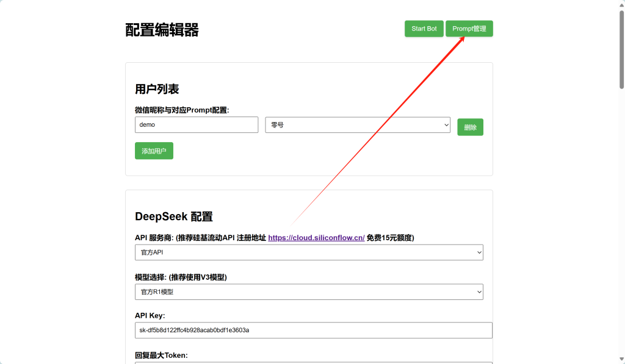This screenshot has height=364, width=625.
Task: Click the DeepSeek 配置 section heading
Action: (x=174, y=216)
